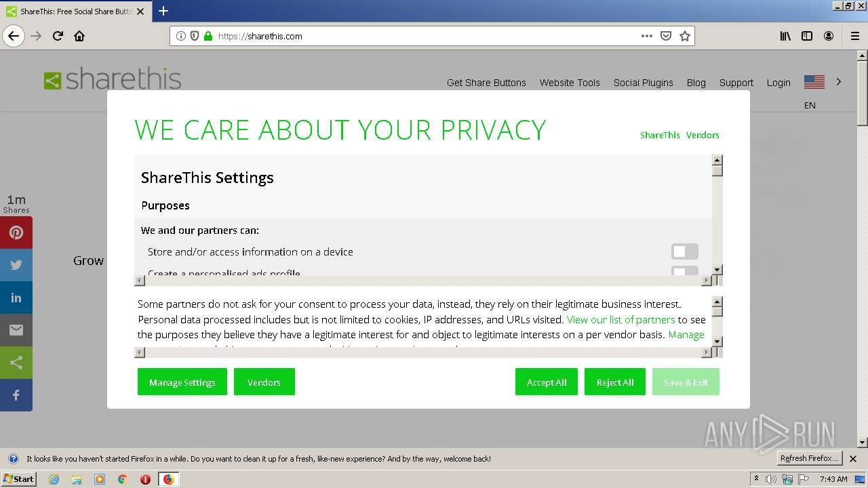Toggle the sidebar view icon
This screenshot has height=488, width=868.
coord(807,36)
